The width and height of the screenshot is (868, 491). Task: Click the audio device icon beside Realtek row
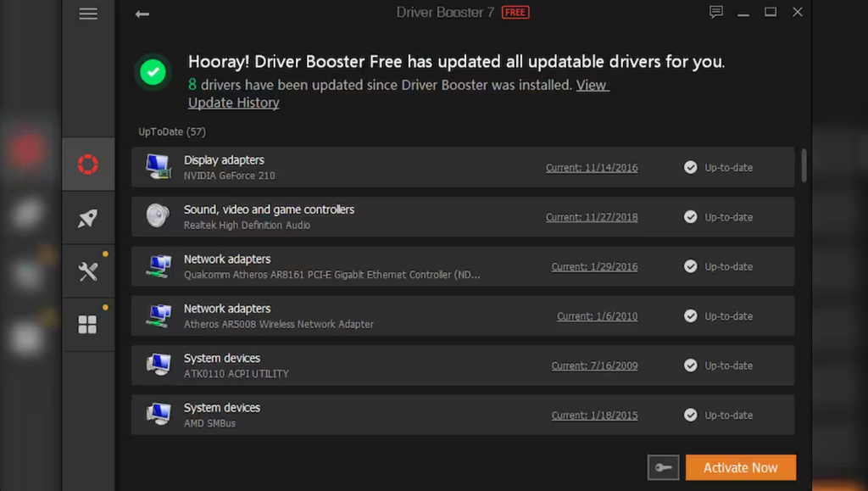point(159,216)
